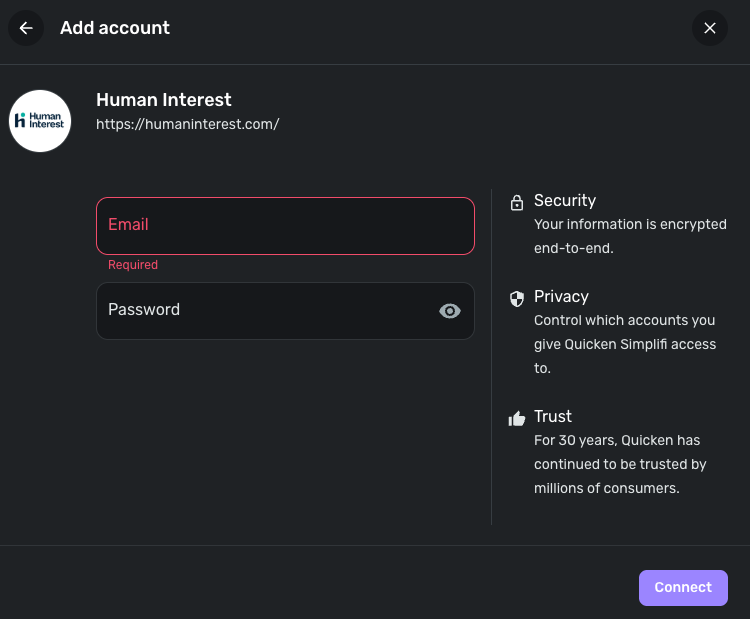Viewport: 750px width, 619px height.
Task: Focus the Email input field
Action: (285, 225)
